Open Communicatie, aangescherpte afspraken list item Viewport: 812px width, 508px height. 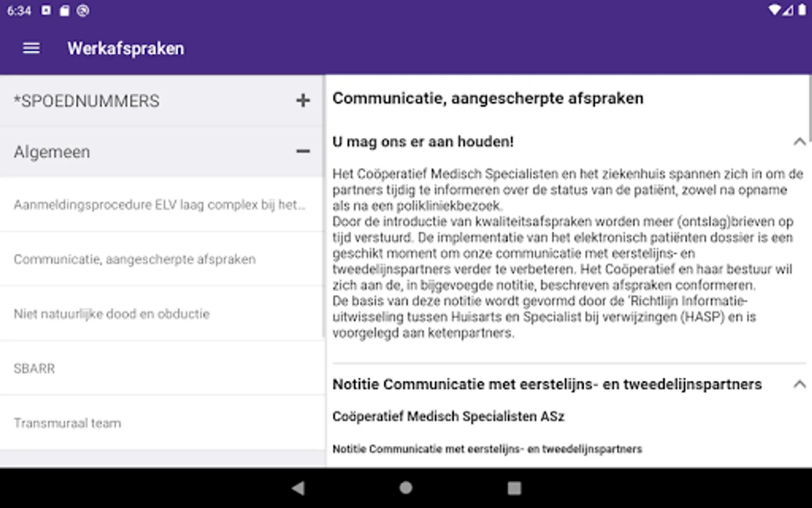point(162,259)
